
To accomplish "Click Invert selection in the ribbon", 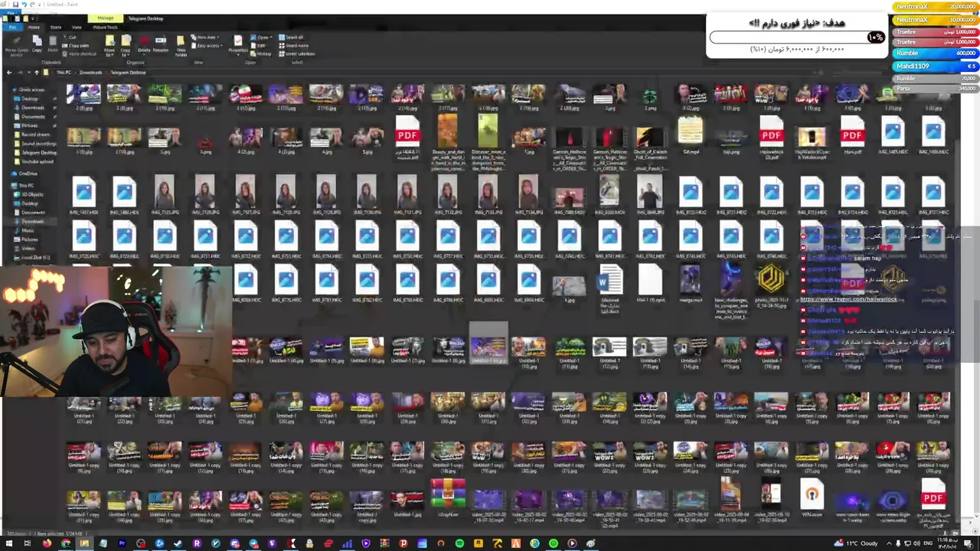I will click(297, 54).
